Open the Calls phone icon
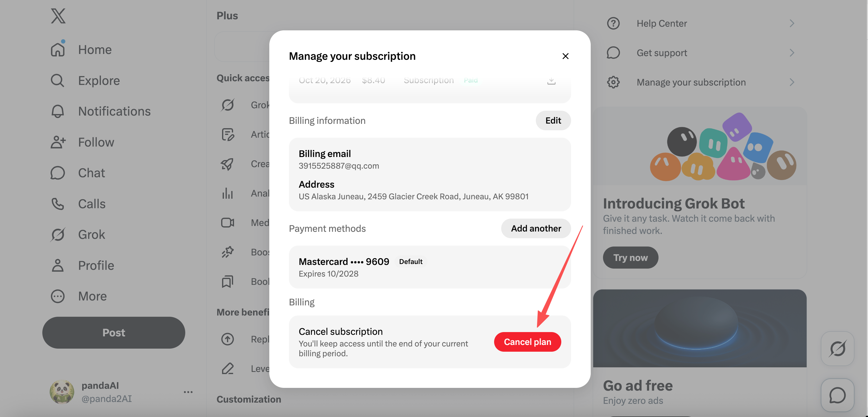Image resolution: width=868 pixels, height=417 pixels. coord(58,204)
